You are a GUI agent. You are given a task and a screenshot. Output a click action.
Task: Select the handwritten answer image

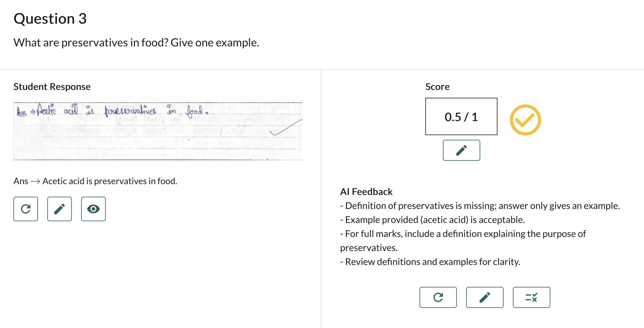click(x=158, y=131)
